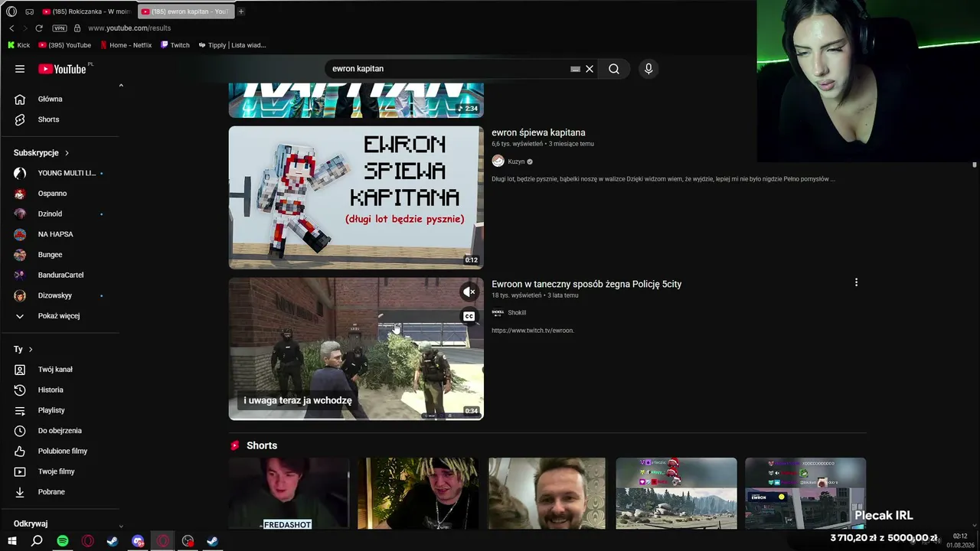Open Kick bookmark

coord(18,45)
